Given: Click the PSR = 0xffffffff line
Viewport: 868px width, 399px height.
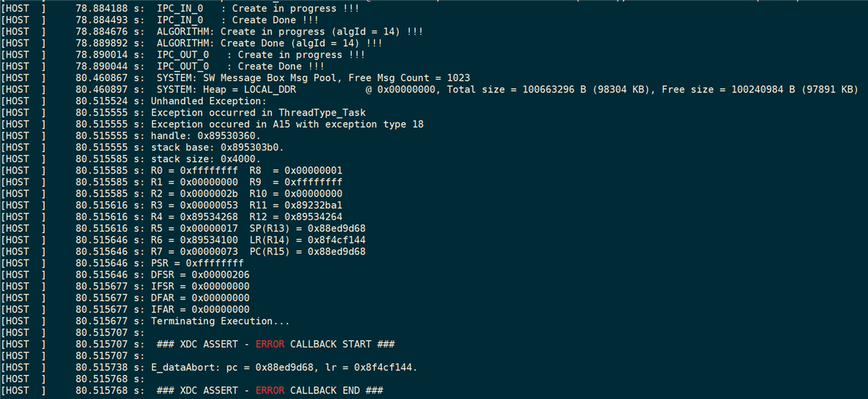Looking at the screenshot, I should tap(197, 263).
